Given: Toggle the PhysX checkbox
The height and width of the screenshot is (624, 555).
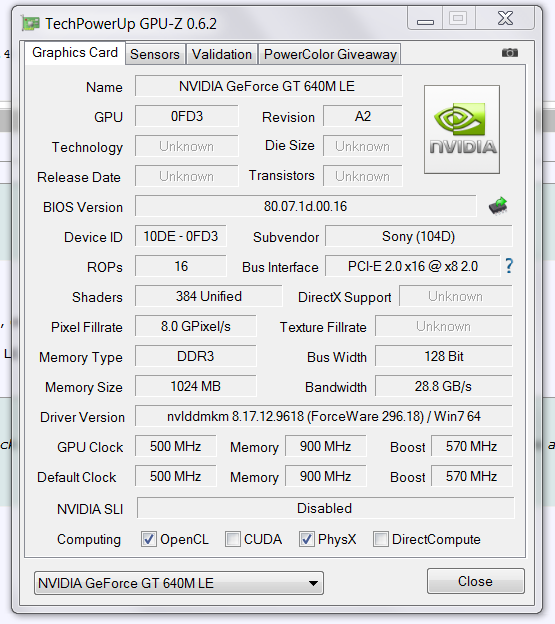Looking at the screenshot, I should pyautogui.click(x=306, y=539).
